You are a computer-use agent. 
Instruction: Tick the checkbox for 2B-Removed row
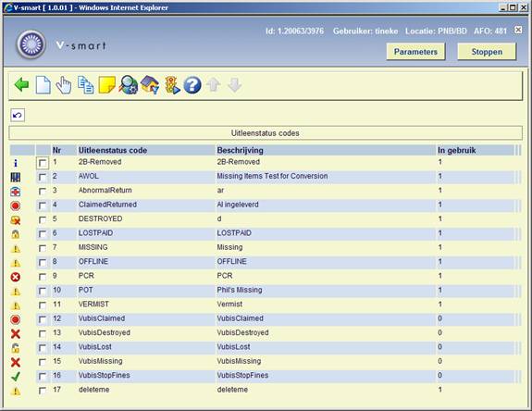click(43, 163)
